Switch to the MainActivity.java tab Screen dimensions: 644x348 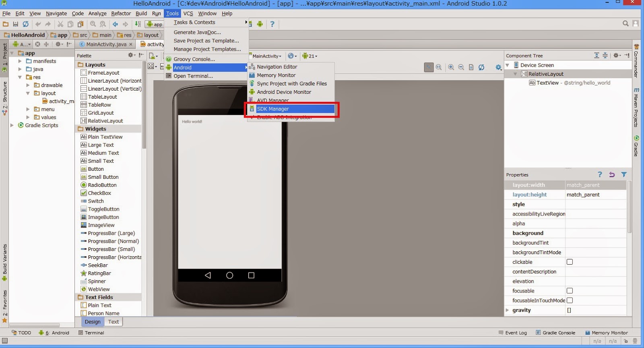[106, 44]
